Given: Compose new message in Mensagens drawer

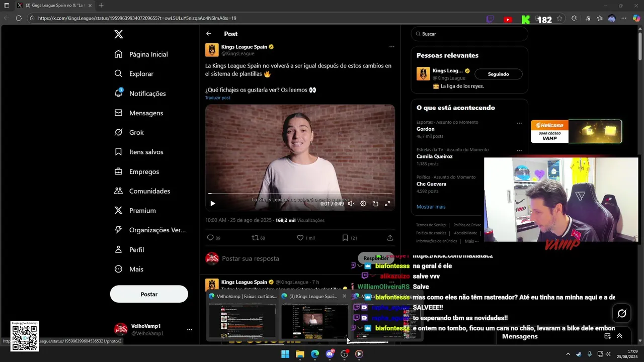Looking at the screenshot, I should click(607, 336).
